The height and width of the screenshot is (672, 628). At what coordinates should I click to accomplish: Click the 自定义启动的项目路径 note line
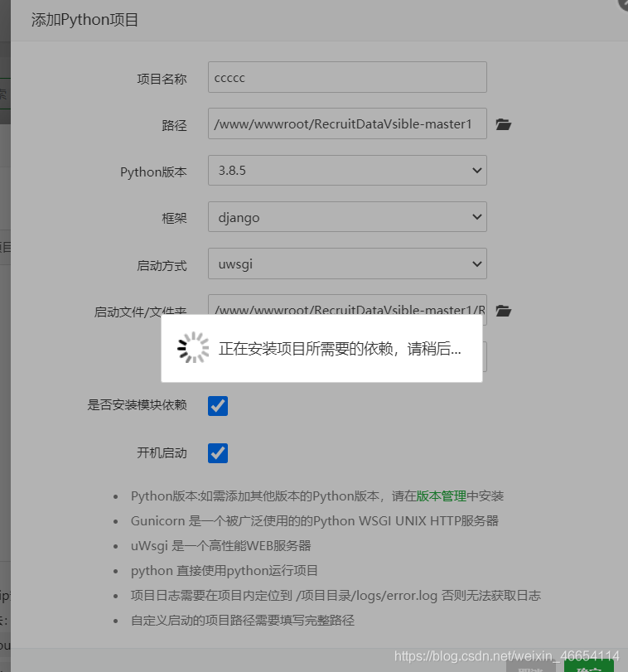click(243, 620)
